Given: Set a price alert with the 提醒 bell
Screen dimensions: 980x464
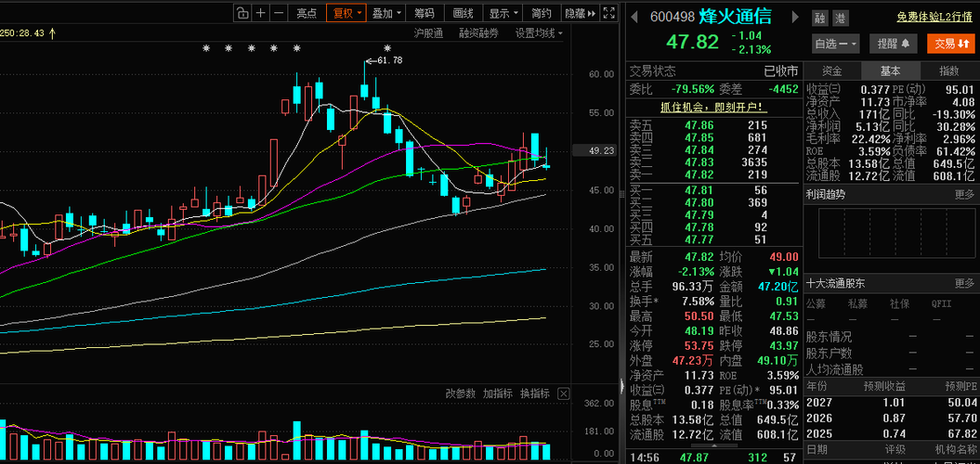Looking at the screenshot, I should pyautogui.click(x=893, y=43).
